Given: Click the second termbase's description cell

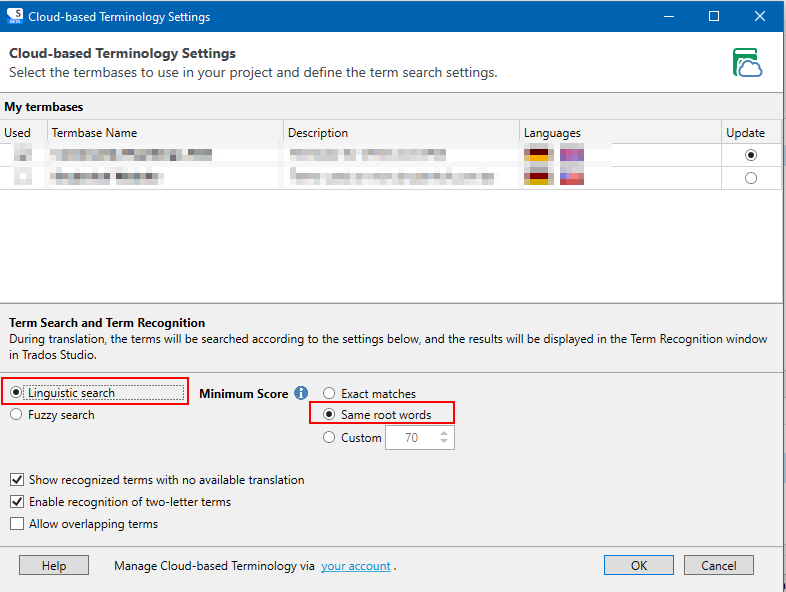Looking at the screenshot, I should pyautogui.click(x=402, y=177).
